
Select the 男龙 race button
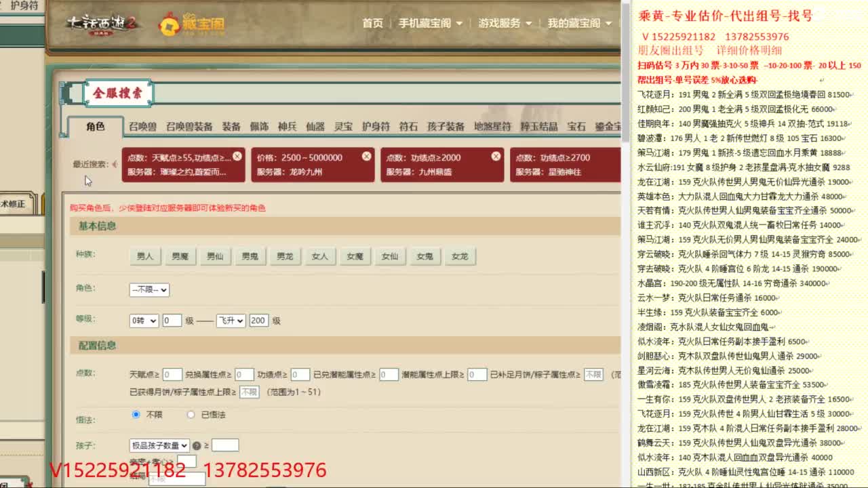pyautogui.click(x=285, y=256)
